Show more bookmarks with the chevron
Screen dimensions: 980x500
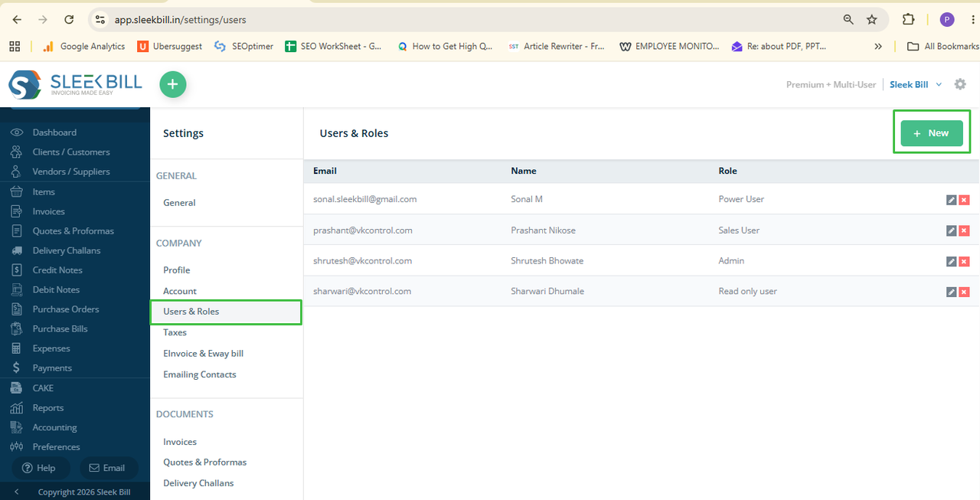[878, 46]
